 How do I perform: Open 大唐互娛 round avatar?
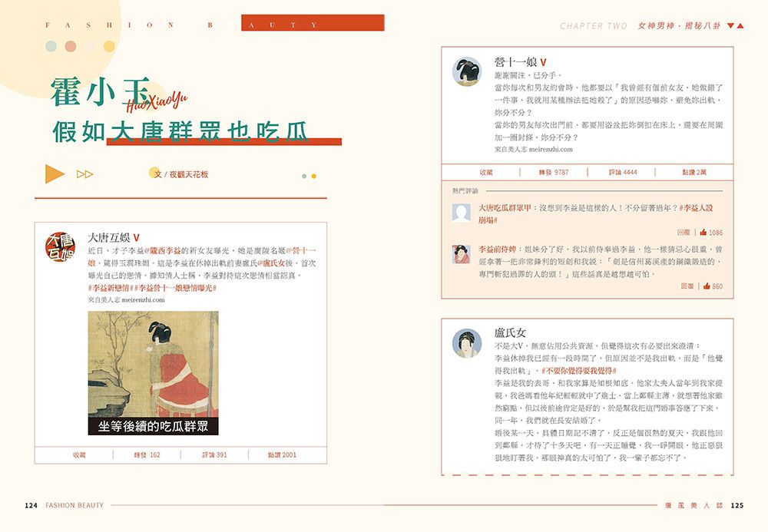60,246
